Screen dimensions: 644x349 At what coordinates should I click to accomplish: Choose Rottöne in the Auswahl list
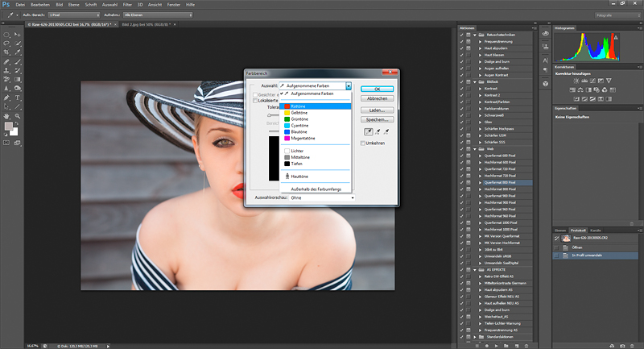[x=316, y=106]
